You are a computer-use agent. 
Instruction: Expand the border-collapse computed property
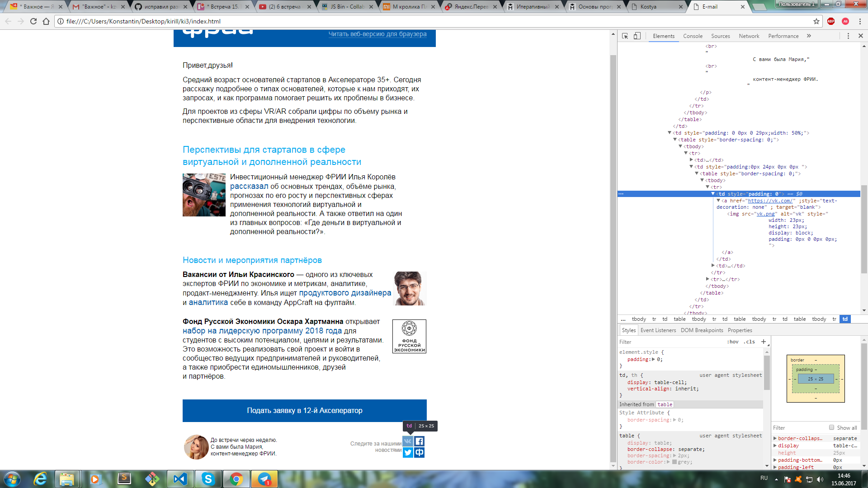(x=775, y=438)
